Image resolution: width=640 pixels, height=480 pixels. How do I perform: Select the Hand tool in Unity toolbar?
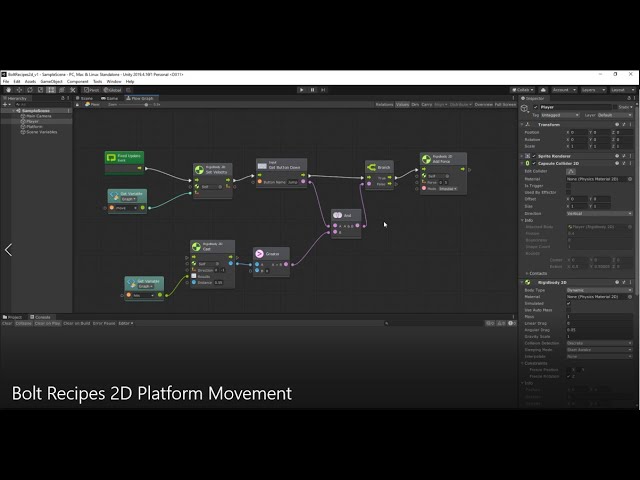(x=8, y=90)
